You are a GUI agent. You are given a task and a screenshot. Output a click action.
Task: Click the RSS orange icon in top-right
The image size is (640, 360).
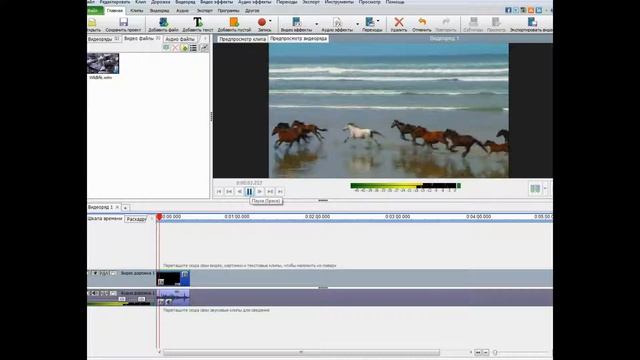click(531, 10)
